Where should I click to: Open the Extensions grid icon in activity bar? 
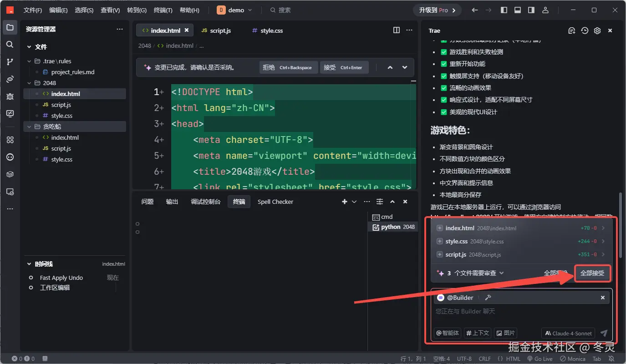click(10, 140)
